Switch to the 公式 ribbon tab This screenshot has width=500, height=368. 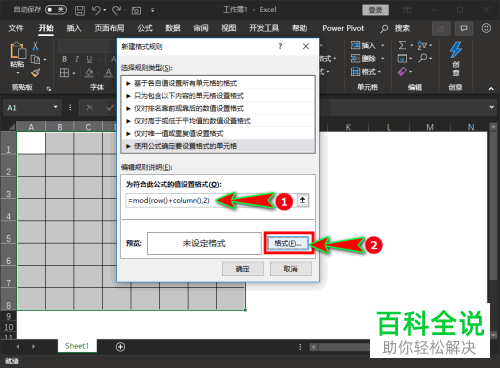[x=145, y=28]
